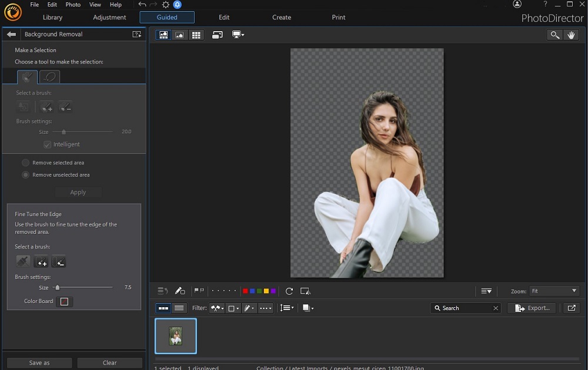Viewport: 588px width, 370px height.
Task: Click the Export button
Action: click(532, 308)
